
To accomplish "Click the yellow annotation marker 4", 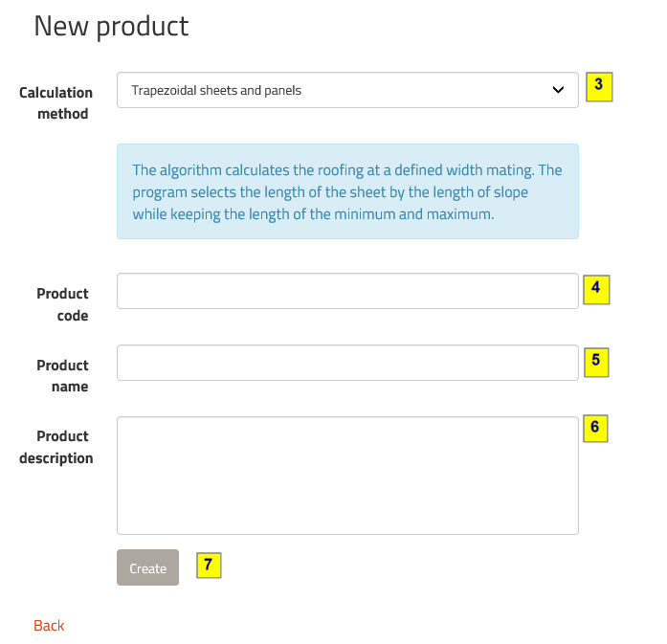I will [x=595, y=289].
